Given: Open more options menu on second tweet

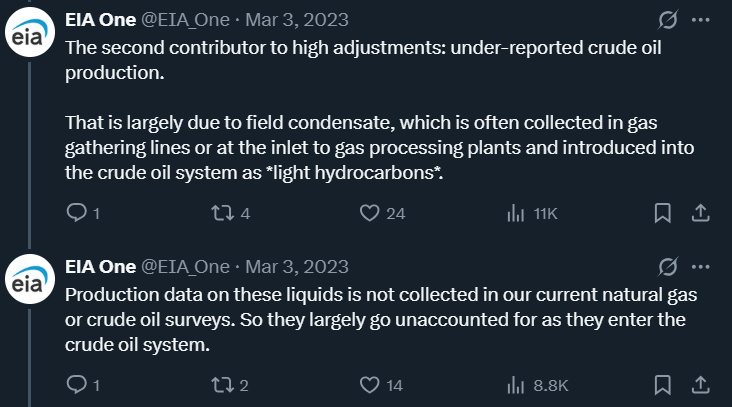Looking at the screenshot, I should pyautogui.click(x=701, y=266).
